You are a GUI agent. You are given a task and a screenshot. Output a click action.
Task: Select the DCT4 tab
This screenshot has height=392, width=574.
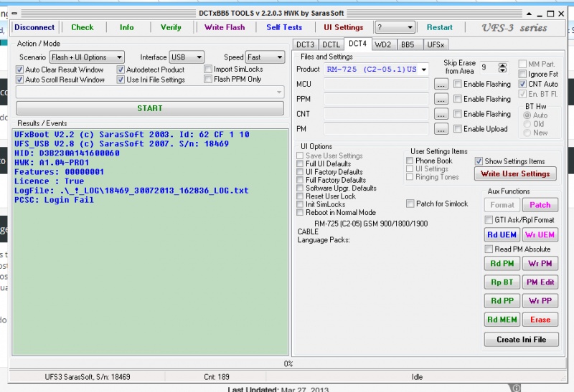pyautogui.click(x=357, y=44)
